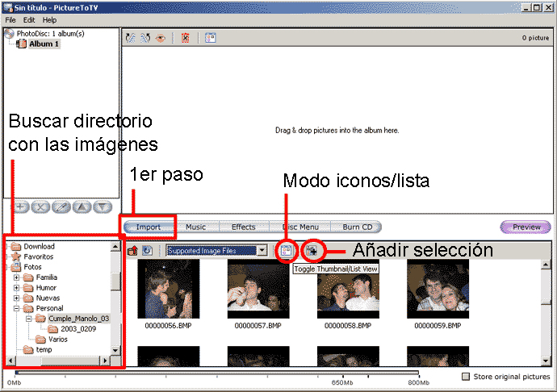557x392 pixels.
Task: Click the 2003_0209 folder icon
Action: coord(52,329)
